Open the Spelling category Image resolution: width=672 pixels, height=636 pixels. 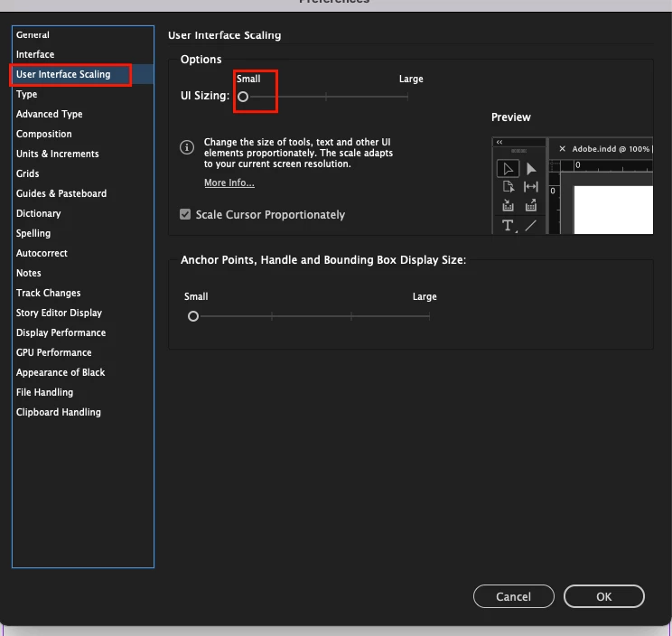pos(83,233)
